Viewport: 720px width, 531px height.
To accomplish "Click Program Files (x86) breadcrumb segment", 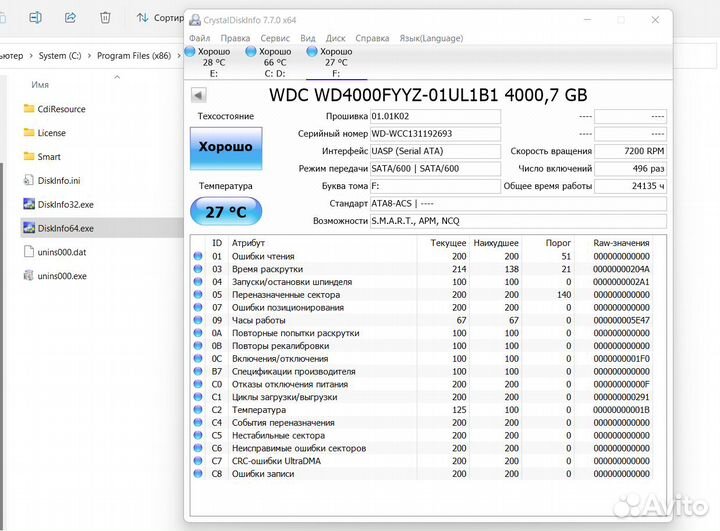I will click(134, 56).
